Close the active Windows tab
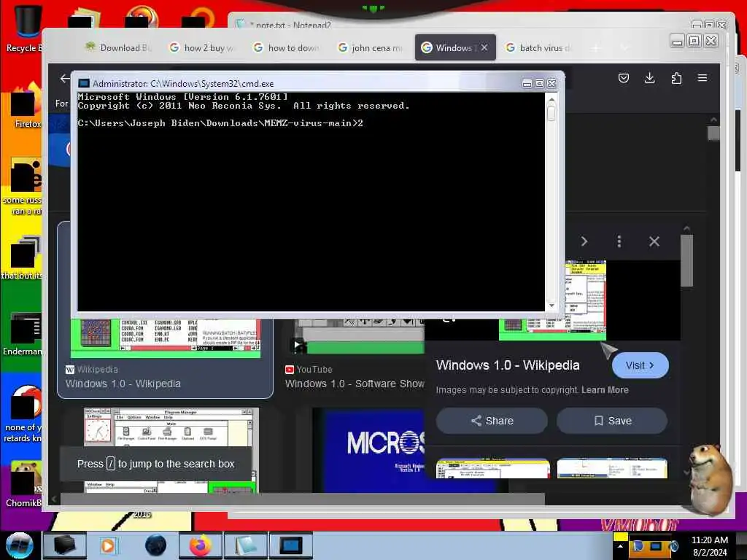The image size is (747, 560). 484,47
